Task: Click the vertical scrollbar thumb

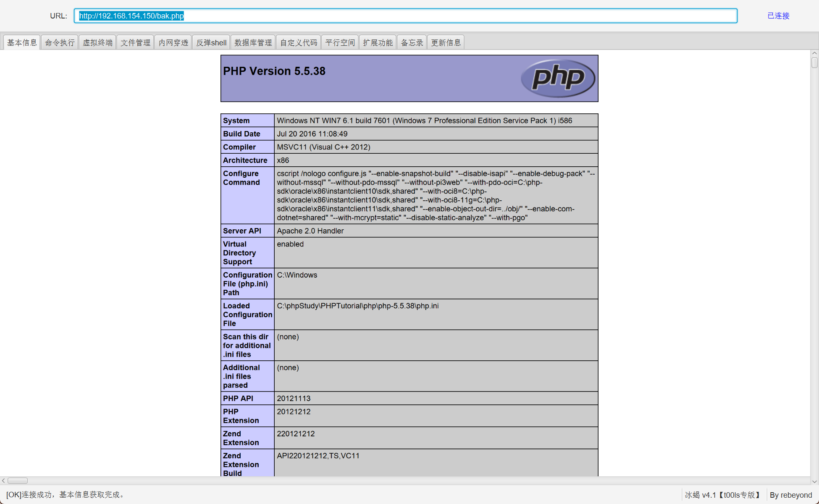Action: coord(814,63)
